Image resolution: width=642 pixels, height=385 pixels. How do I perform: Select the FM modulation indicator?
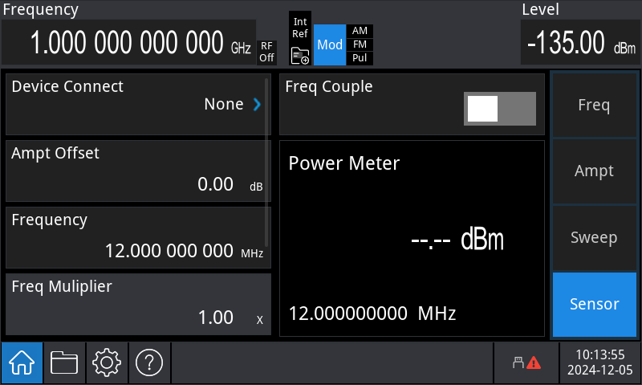point(359,44)
